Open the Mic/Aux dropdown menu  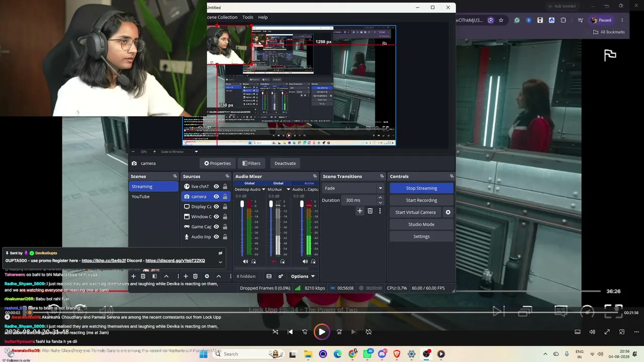pos(288,190)
